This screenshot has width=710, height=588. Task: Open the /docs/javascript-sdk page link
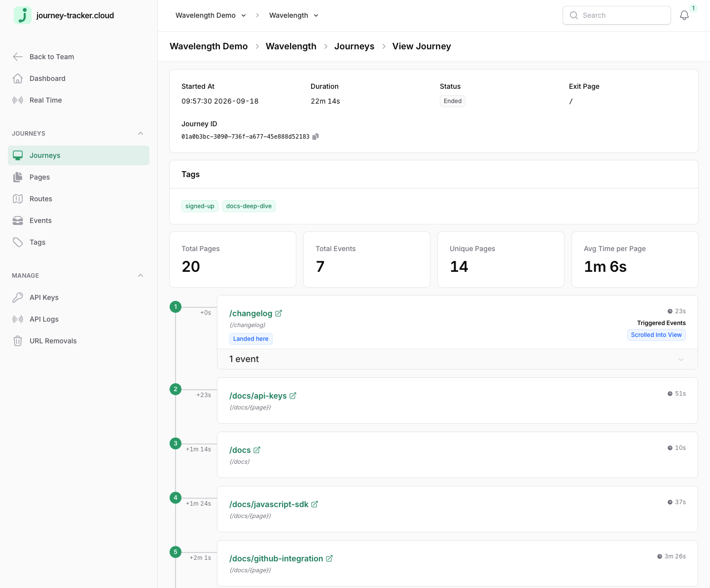(x=269, y=504)
